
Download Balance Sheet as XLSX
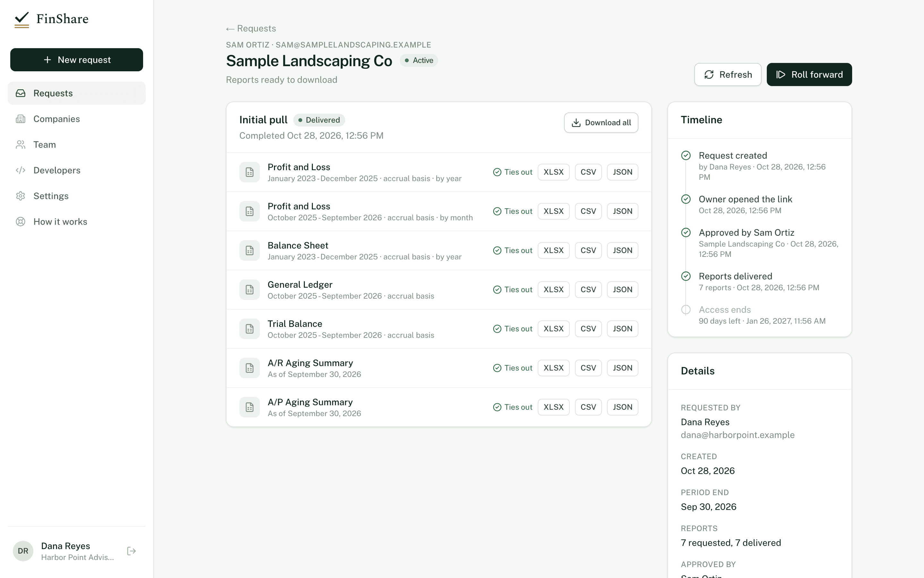(x=554, y=250)
